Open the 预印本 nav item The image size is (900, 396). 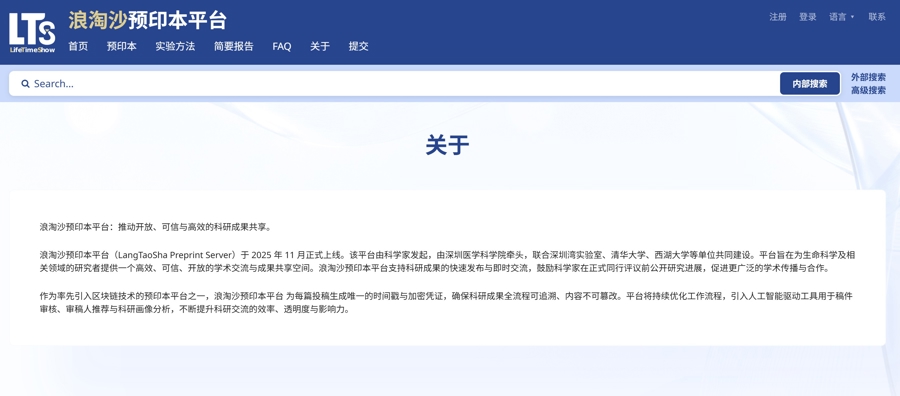coord(122,46)
